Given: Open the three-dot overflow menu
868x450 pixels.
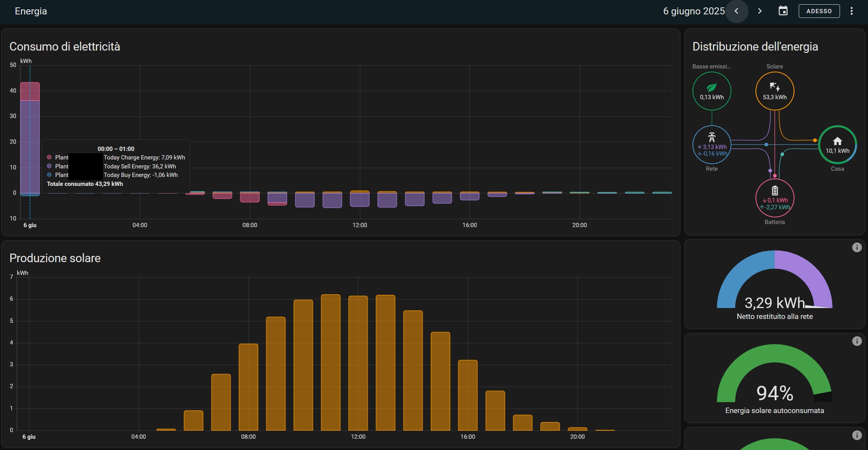Looking at the screenshot, I should [x=852, y=11].
